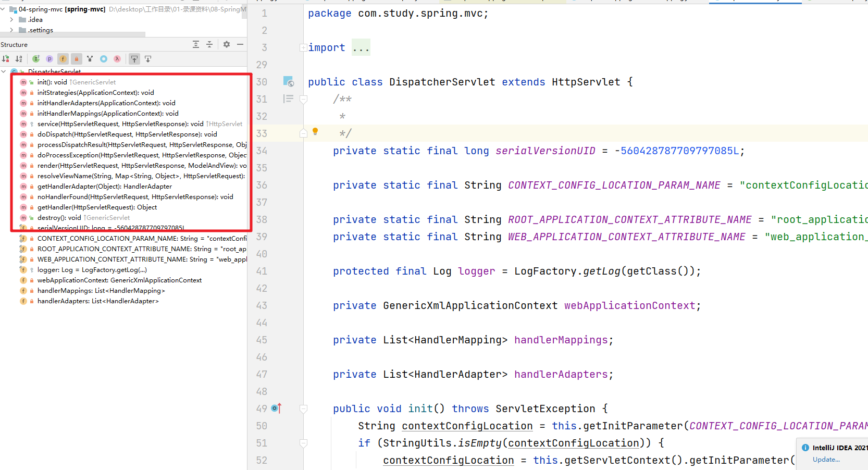Click fold end marker at line 33

pos(303,133)
